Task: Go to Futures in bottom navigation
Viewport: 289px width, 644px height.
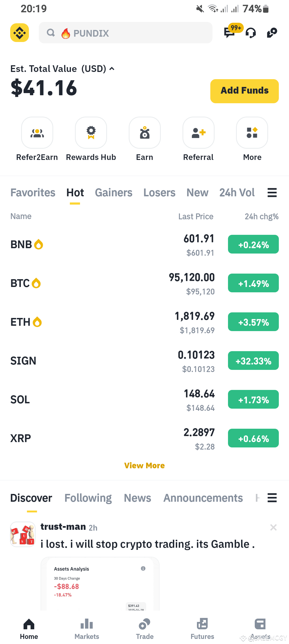Action: (202, 629)
